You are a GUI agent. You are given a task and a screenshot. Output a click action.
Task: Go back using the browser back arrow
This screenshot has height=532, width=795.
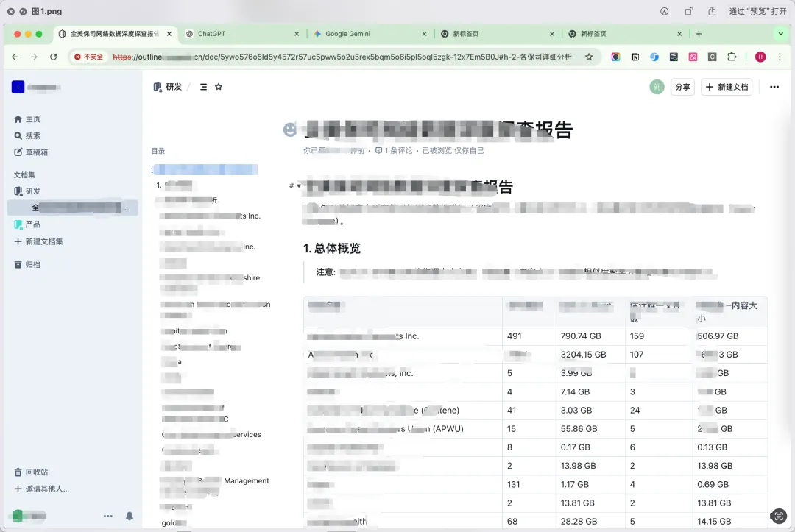pyautogui.click(x=15, y=57)
